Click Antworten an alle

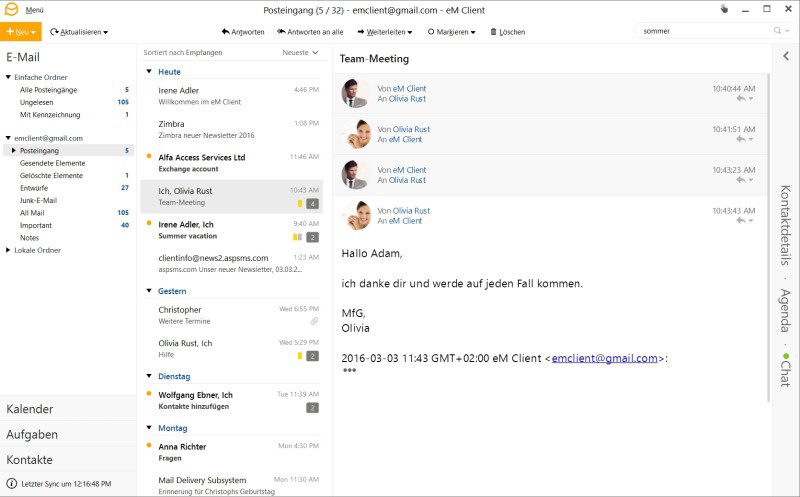(x=310, y=32)
